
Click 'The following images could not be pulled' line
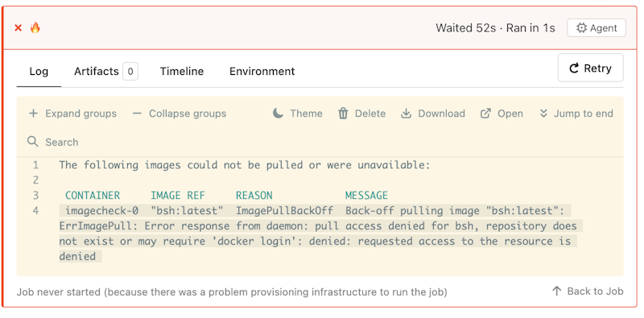click(245, 165)
